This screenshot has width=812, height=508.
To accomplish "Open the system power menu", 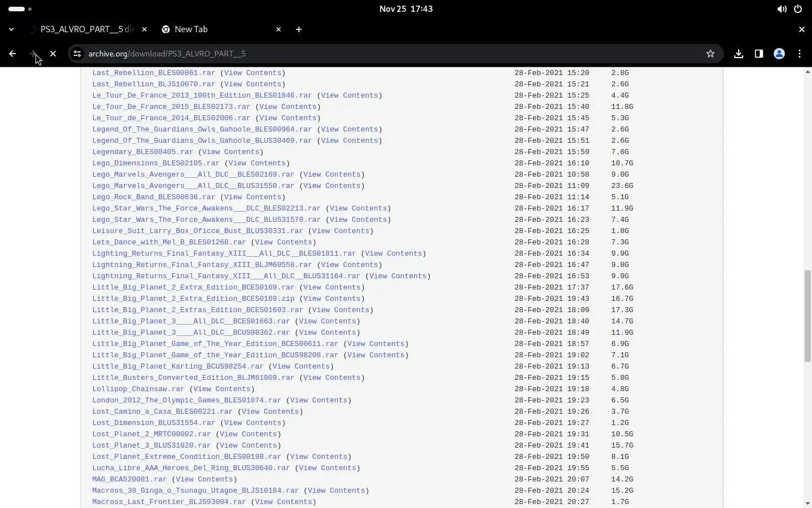I will coord(798,9).
